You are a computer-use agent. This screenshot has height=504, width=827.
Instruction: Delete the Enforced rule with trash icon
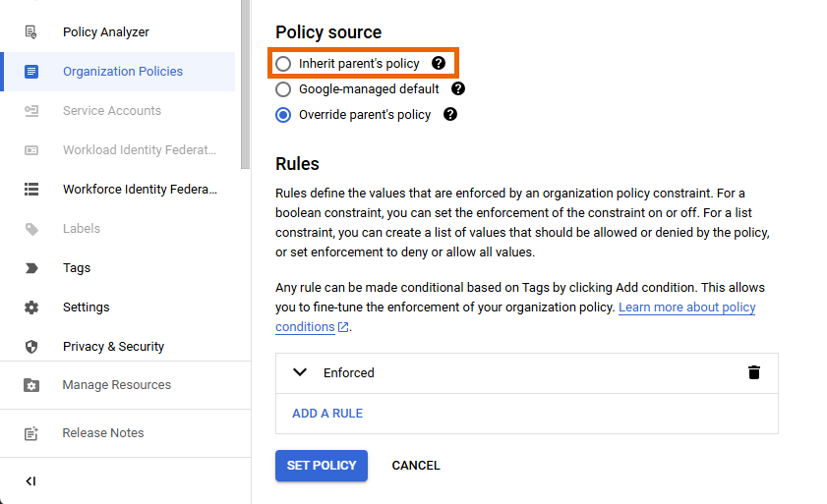click(754, 373)
